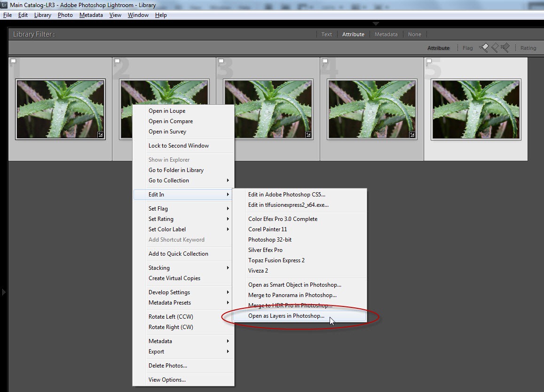Image resolution: width=544 pixels, height=392 pixels.
Task: Expand Set Color Label submenu
Action: (x=183, y=229)
